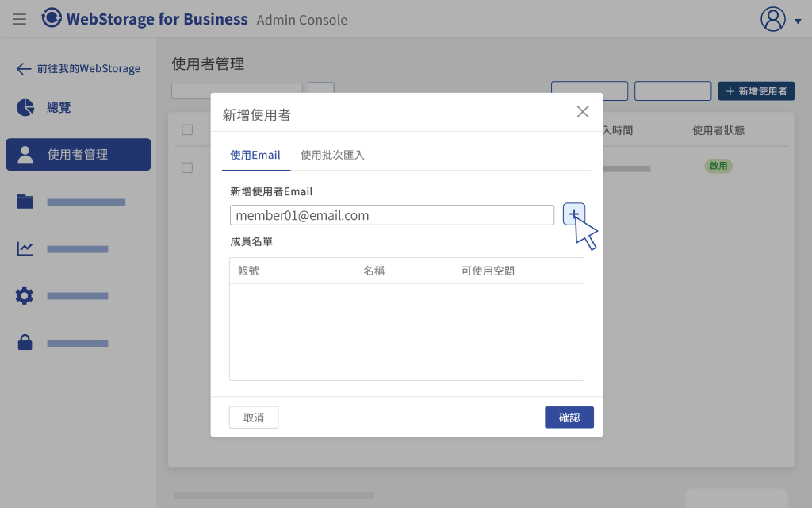Viewport: 812px width, 508px height.
Task: Click the folder icon in the sidebar
Action: tap(25, 201)
